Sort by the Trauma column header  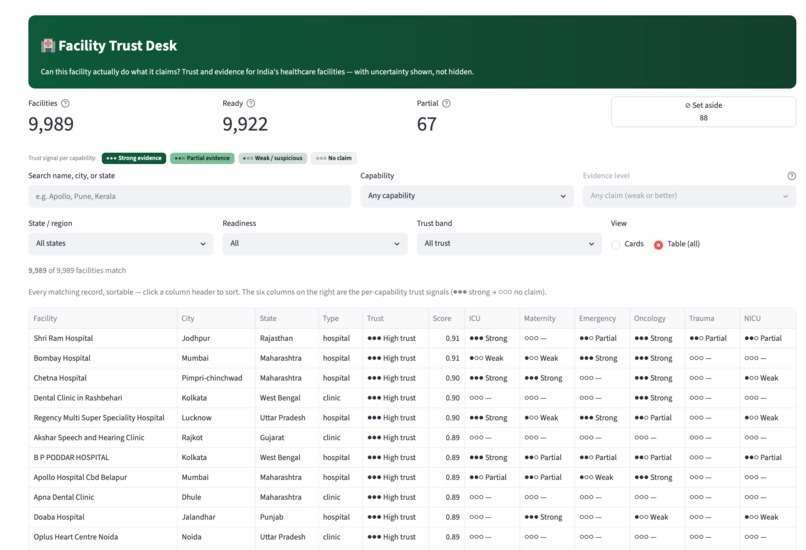(x=712, y=319)
